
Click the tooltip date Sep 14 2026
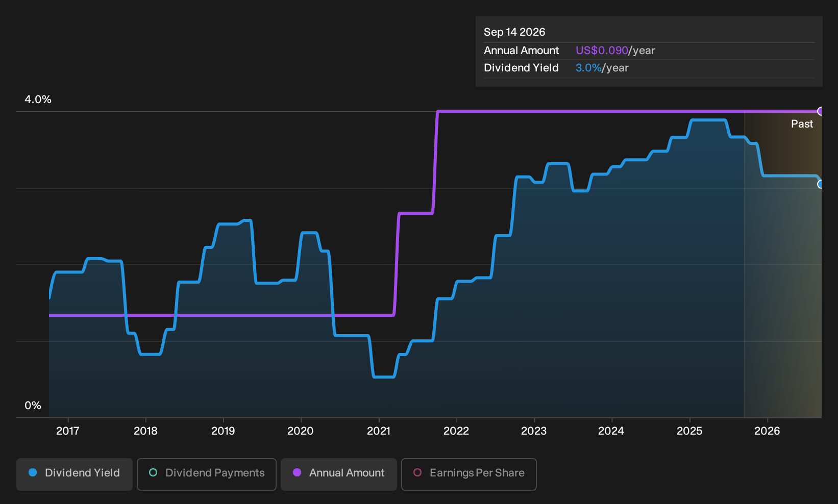tap(514, 32)
